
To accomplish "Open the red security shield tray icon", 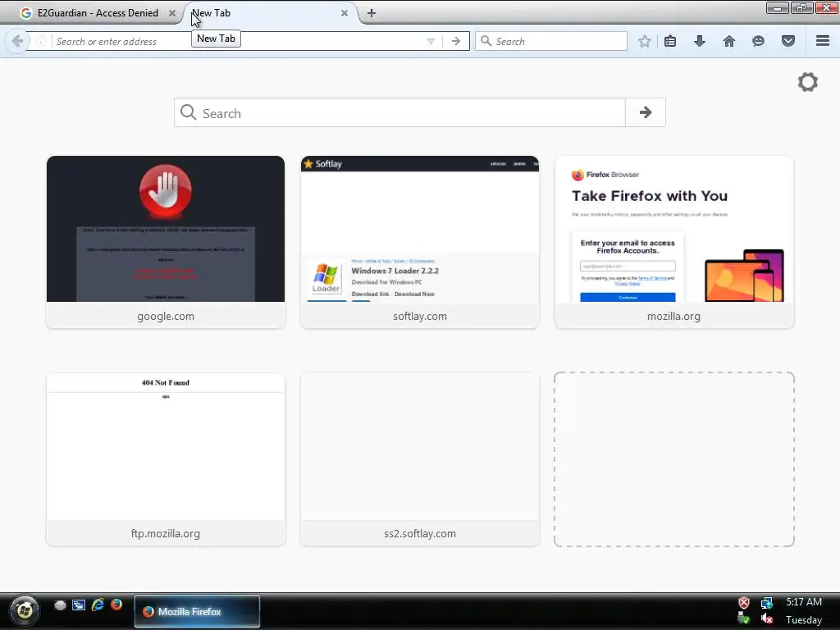I will pyautogui.click(x=743, y=603).
